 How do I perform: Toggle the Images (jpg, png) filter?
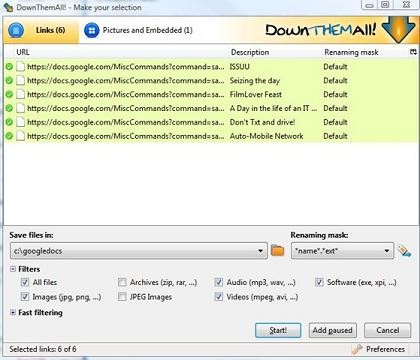(25, 296)
